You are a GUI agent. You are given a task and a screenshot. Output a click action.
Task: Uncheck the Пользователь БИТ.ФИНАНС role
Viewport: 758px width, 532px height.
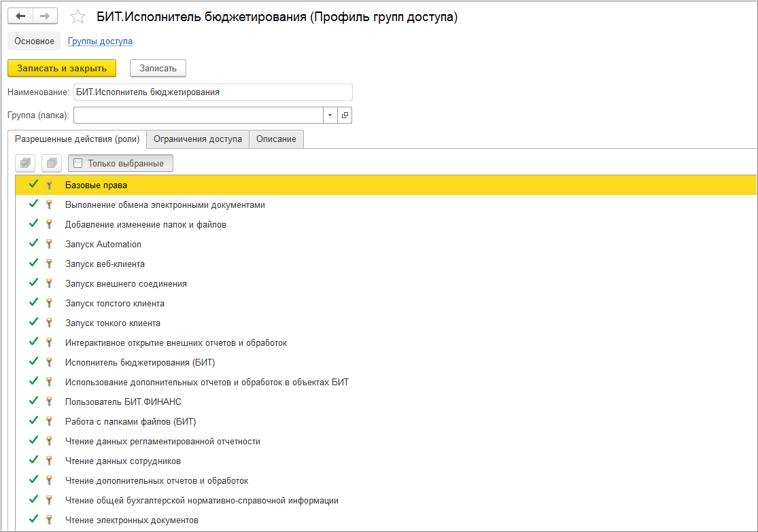(33, 402)
